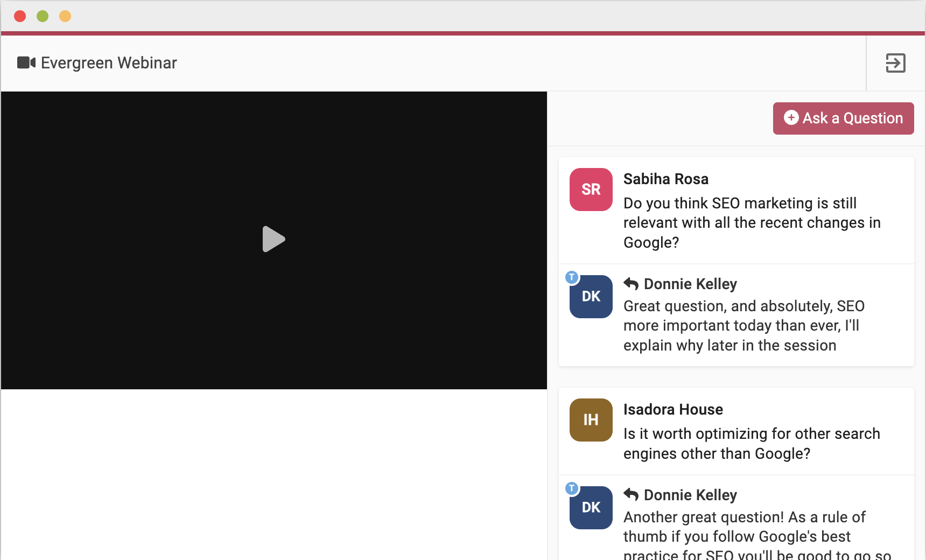Click the red close window button

pos(20,16)
